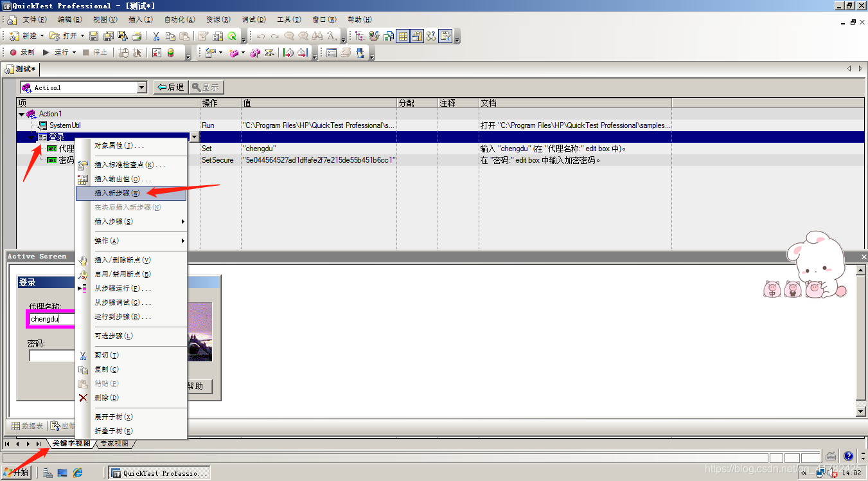
Task: Open the Action1 combo box dropdown
Action: [x=142, y=87]
